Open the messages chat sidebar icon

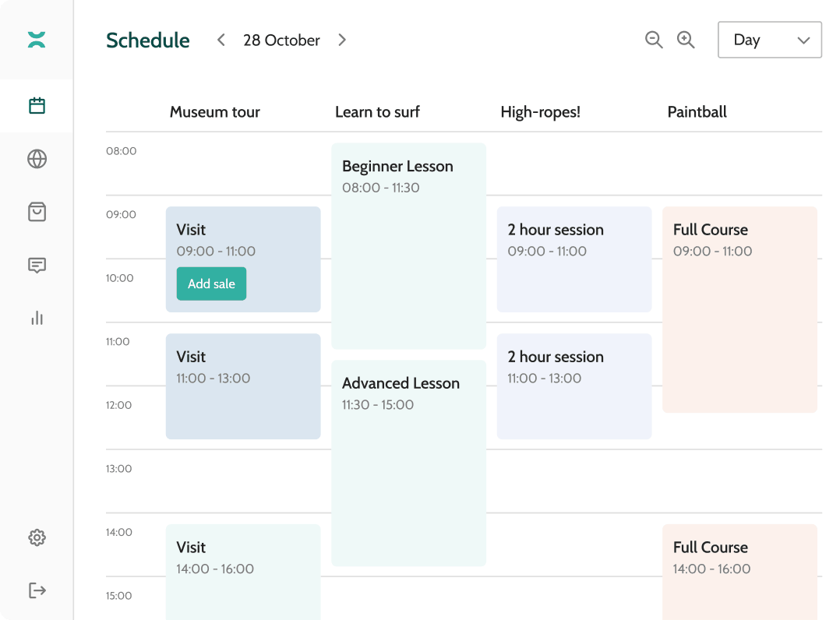point(37,265)
